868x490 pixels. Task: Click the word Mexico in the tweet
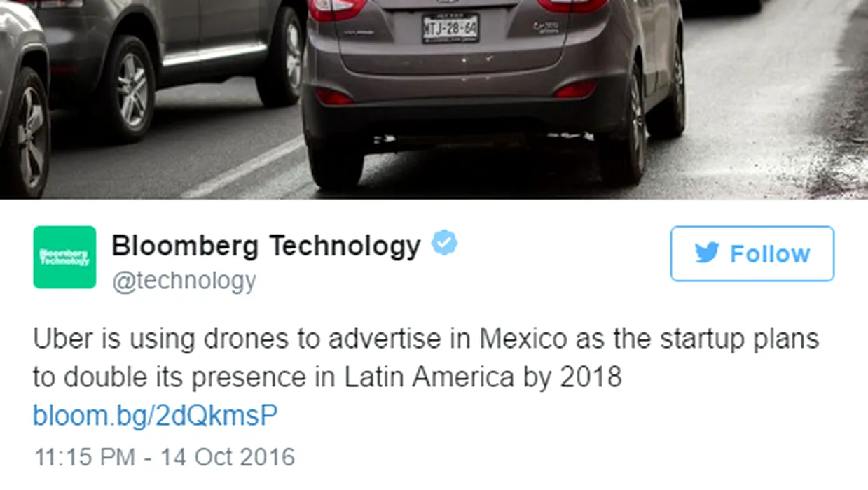(523, 339)
